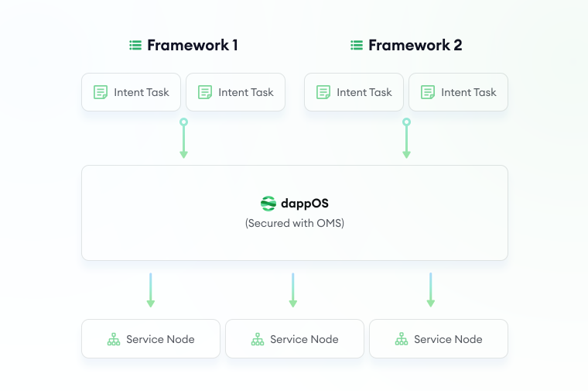Click the hierarchy icon in the leftmost Service Node

[x=114, y=339]
